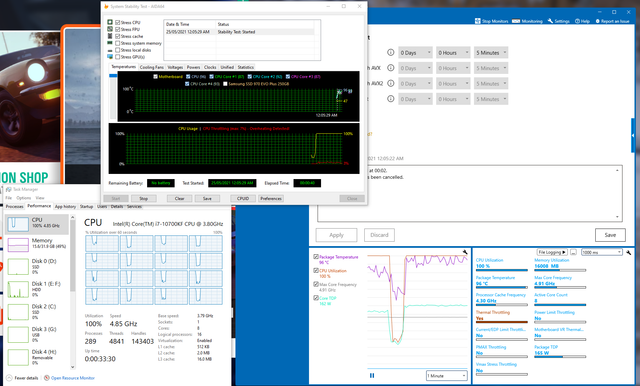Enable Stress local disks checkbox
The height and width of the screenshot is (386, 640).
click(118, 50)
